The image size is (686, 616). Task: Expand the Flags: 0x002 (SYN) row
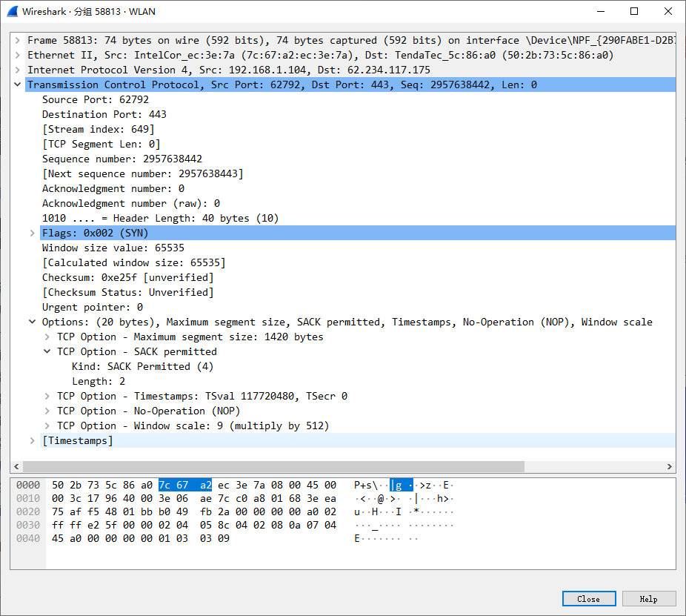pyautogui.click(x=32, y=233)
